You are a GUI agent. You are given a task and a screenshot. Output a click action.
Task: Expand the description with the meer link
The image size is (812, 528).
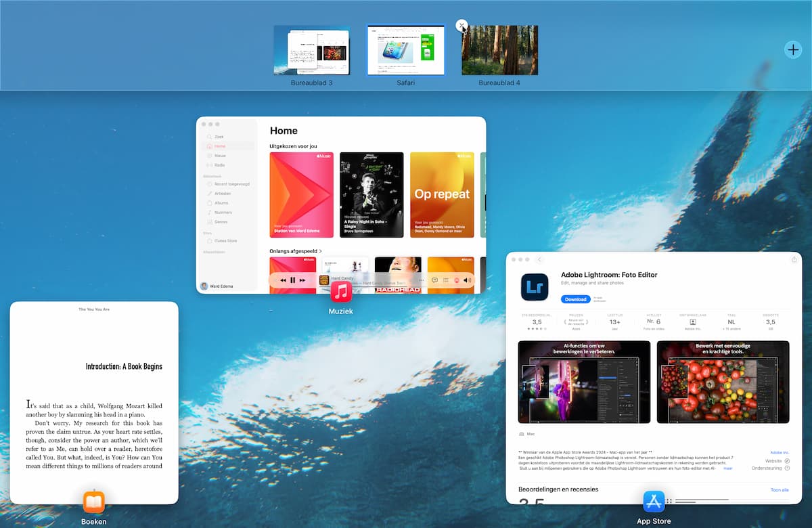pos(728,468)
